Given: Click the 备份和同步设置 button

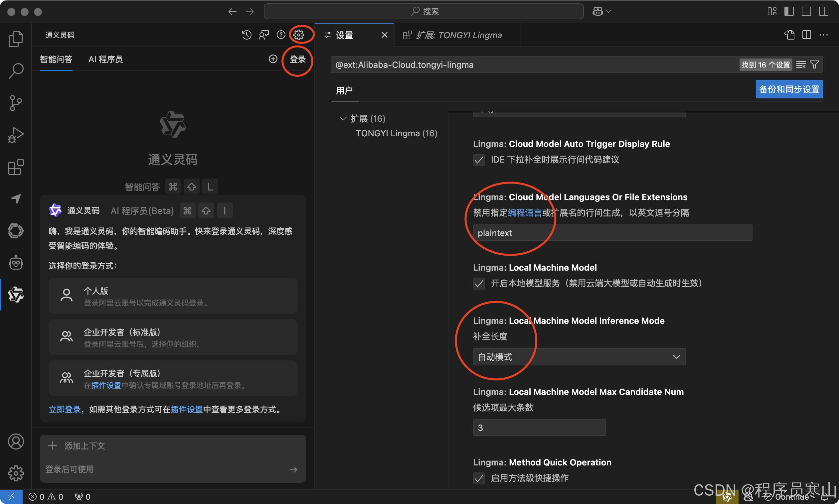Looking at the screenshot, I should pos(789,89).
